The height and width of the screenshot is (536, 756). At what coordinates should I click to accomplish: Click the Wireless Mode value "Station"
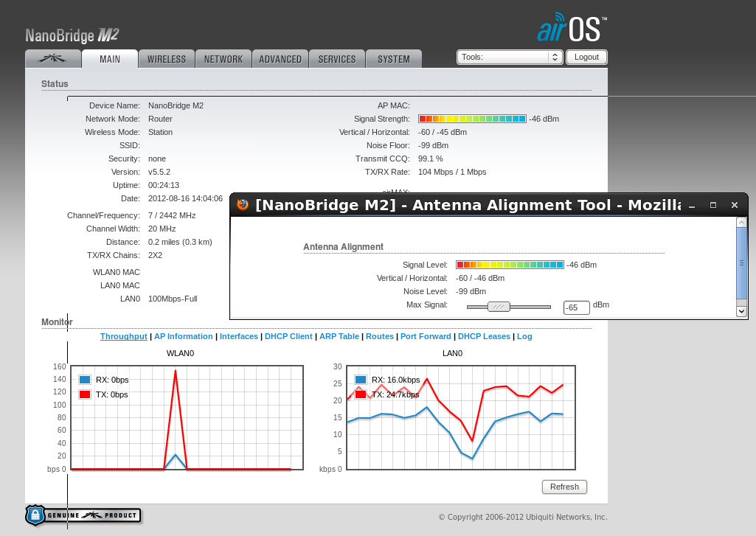[160, 132]
